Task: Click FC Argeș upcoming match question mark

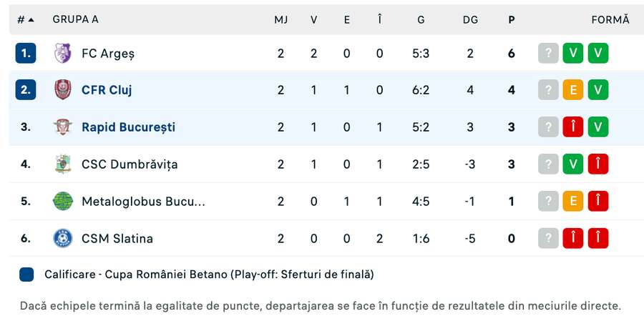Action: [548, 53]
